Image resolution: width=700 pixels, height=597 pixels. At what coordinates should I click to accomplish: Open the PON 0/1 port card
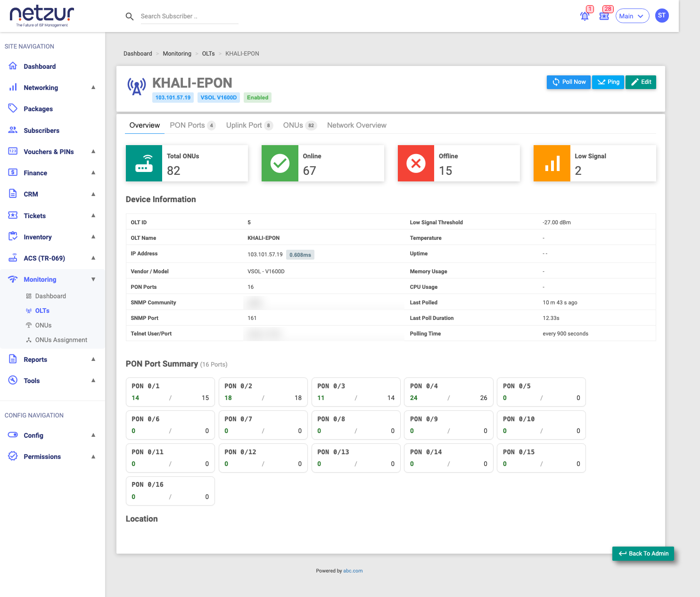click(170, 392)
